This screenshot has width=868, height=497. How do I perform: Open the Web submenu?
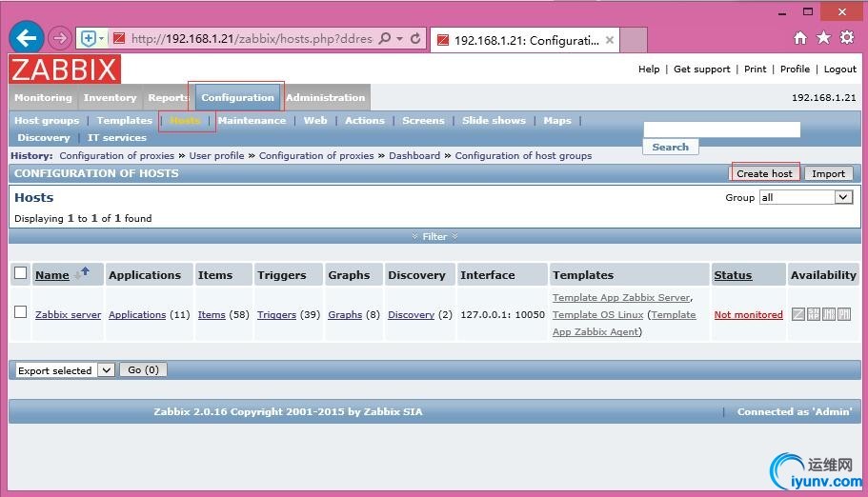pos(315,120)
